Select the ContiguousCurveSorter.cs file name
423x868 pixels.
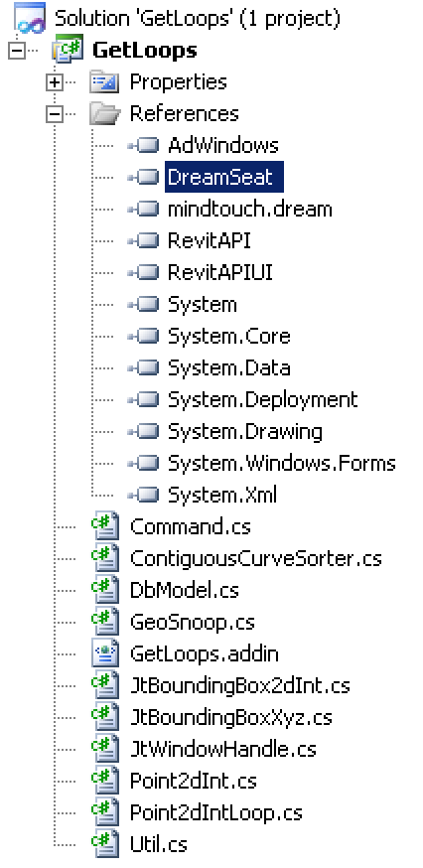tap(256, 558)
